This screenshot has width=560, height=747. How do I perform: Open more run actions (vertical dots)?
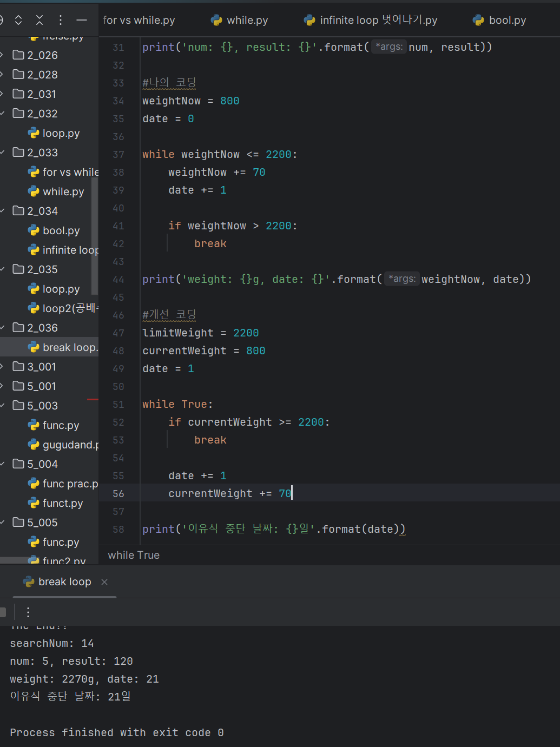pos(28,612)
